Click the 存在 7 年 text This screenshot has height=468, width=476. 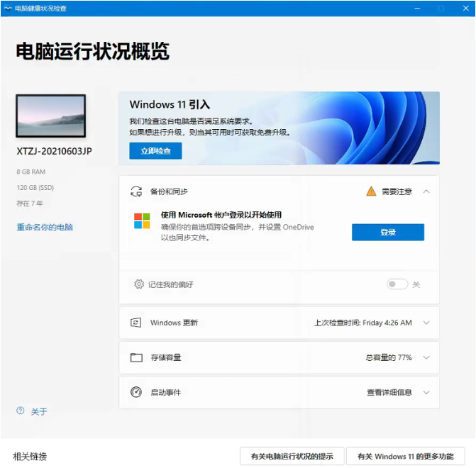pos(30,204)
